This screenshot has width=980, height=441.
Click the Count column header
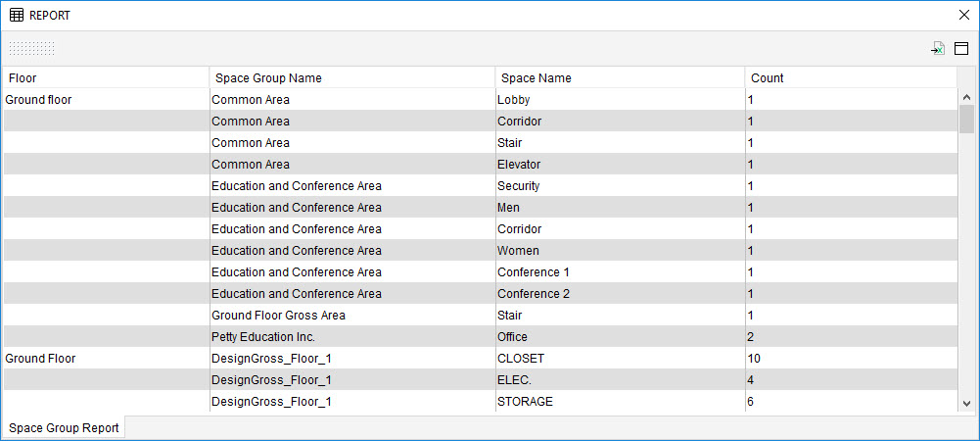(850, 78)
